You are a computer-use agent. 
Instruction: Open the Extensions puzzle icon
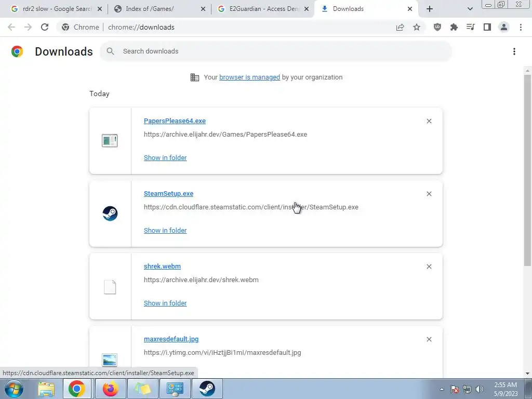point(454,27)
